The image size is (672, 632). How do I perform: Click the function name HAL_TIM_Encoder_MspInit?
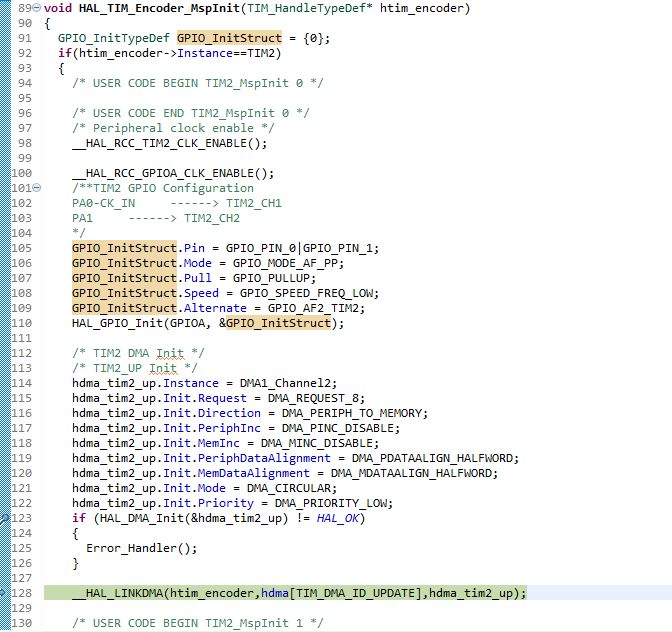159,9
